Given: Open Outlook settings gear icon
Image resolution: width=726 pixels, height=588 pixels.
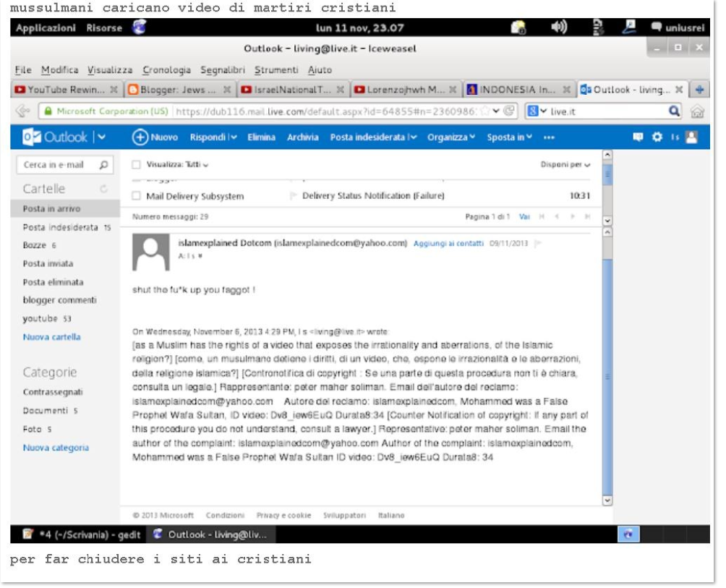Looking at the screenshot, I should [657, 137].
